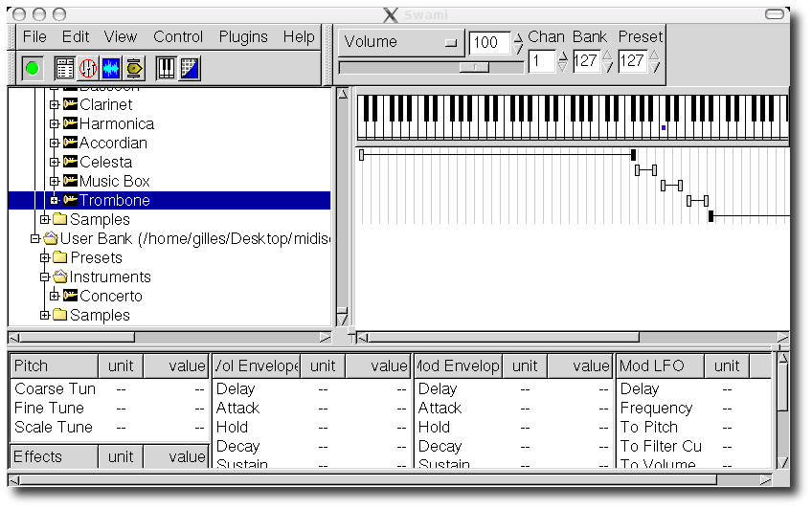Select the red-circled mixer sliders icon
The height and width of the screenshot is (509, 812).
pyautogui.click(x=88, y=68)
